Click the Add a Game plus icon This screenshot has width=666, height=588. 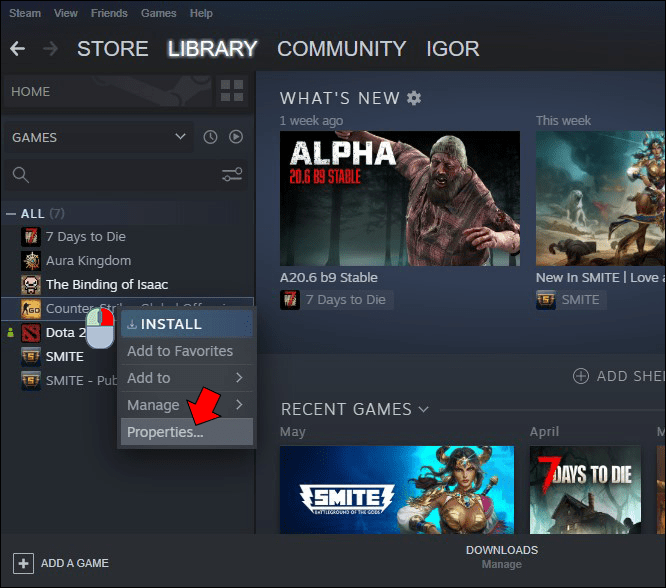(x=23, y=563)
